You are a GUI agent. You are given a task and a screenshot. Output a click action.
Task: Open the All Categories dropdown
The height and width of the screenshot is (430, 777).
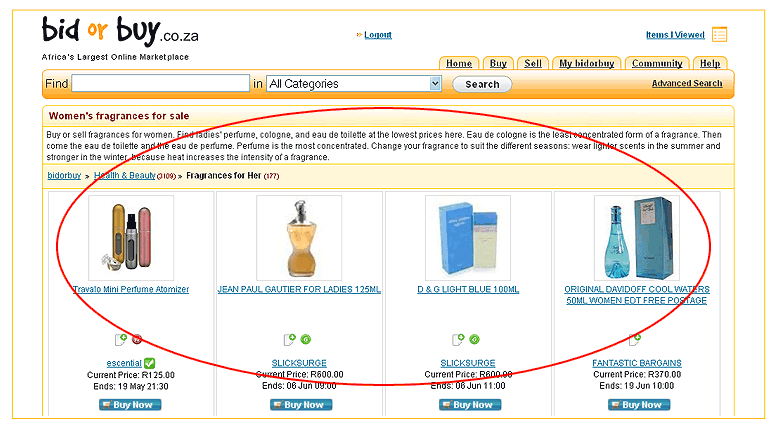click(x=354, y=84)
